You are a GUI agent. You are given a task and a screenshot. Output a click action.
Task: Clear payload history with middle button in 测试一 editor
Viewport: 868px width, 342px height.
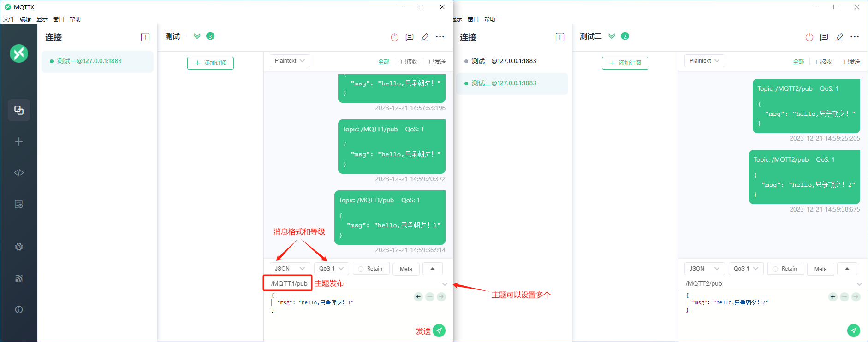[x=430, y=297]
